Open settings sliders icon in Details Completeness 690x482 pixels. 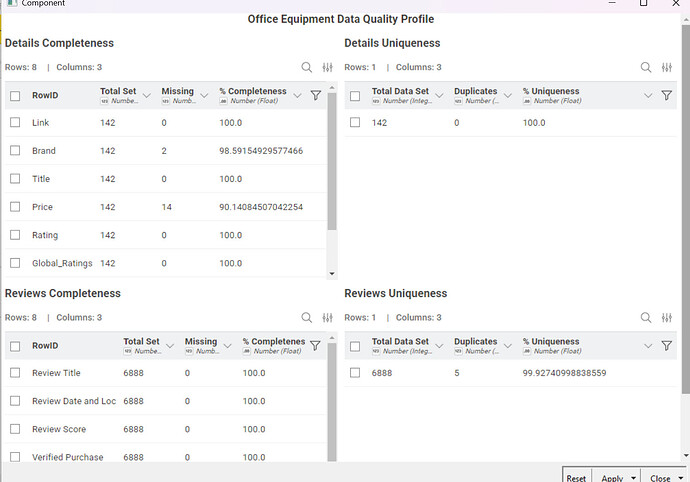click(x=327, y=67)
